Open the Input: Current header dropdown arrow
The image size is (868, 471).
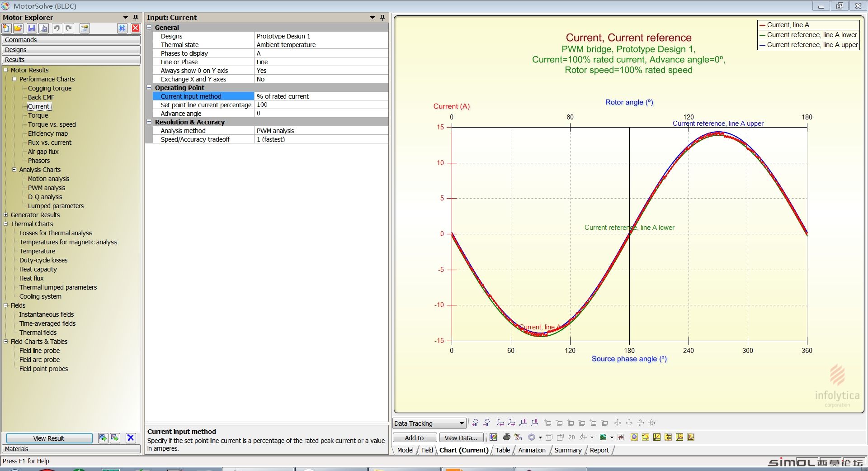[x=373, y=17]
